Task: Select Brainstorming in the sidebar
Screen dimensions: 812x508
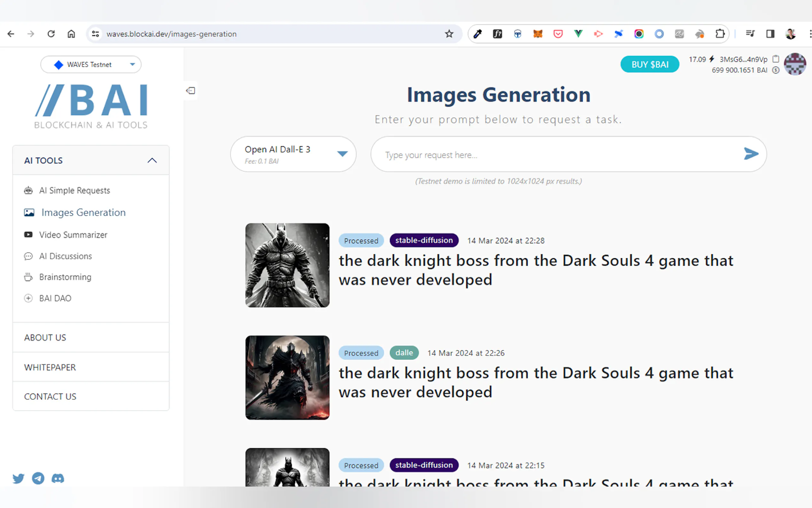Action: point(65,277)
